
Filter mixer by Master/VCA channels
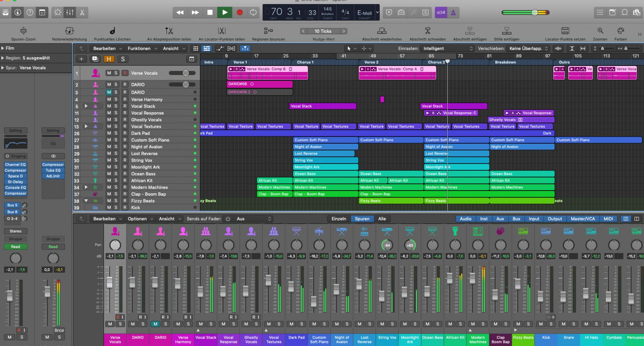pyautogui.click(x=583, y=219)
